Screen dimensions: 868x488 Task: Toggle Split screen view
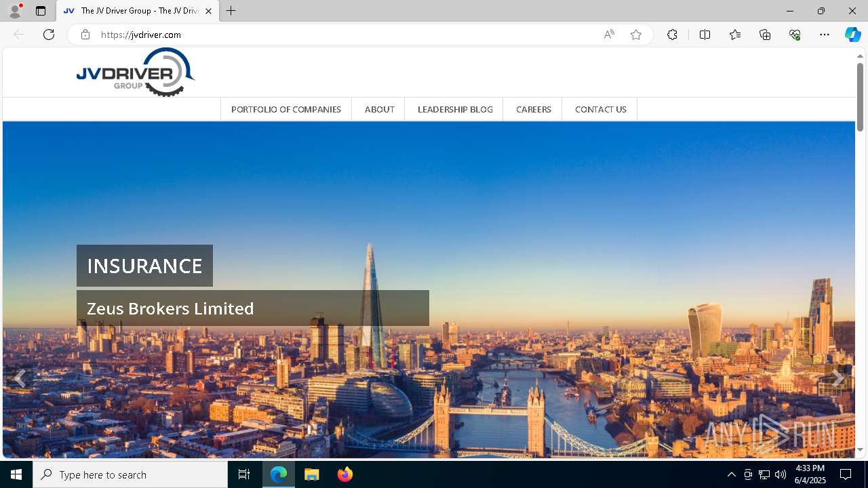point(705,35)
